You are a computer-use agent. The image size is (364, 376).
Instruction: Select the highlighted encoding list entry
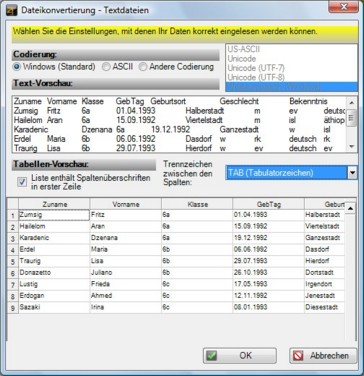click(x=291, y=87)
